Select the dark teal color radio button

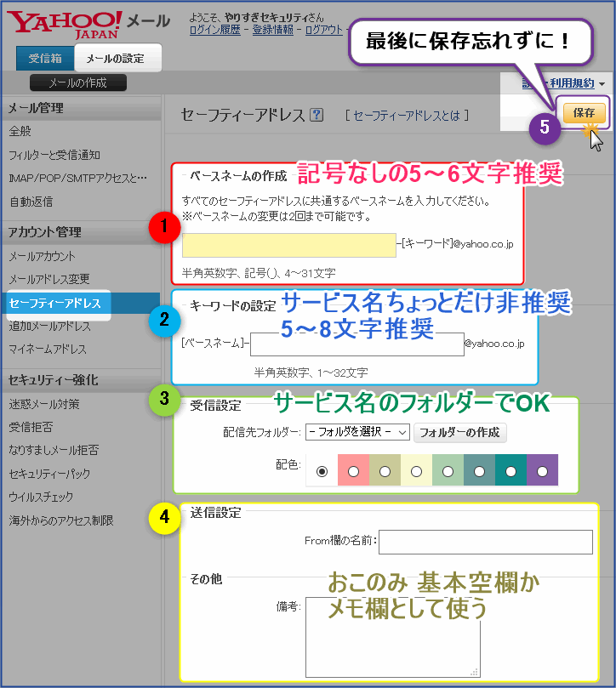click(x=510, y=471)
